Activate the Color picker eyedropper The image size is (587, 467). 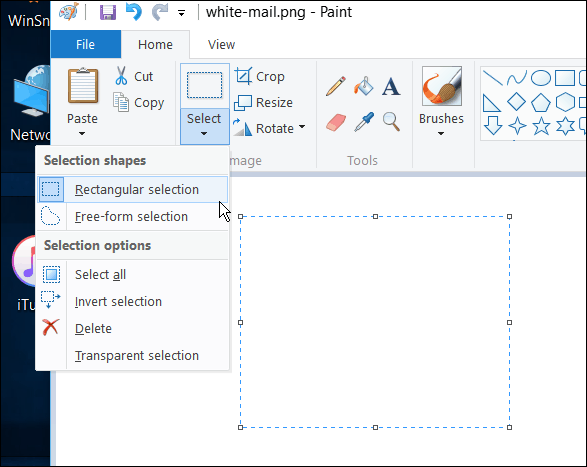click(364, 122)
